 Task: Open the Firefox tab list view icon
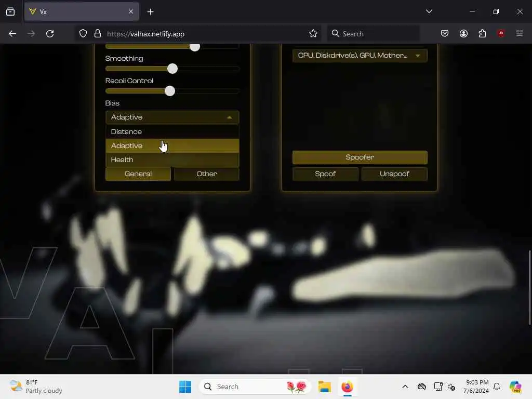pyautogui.click(x=10, y=12)
